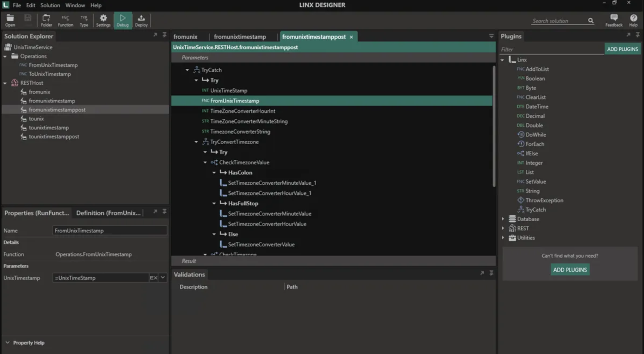Viewport: 644px width, 354px height.
Task: Collapse the Property Help section
Action: 7,342
